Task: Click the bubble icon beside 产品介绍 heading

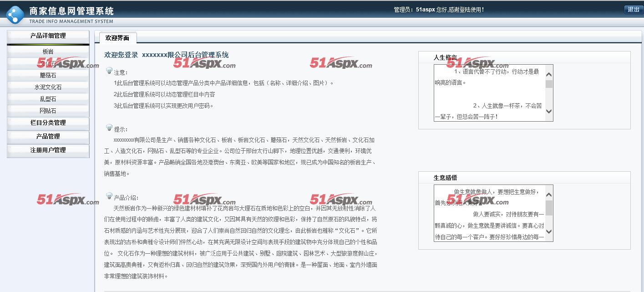Action: (108, 195)
